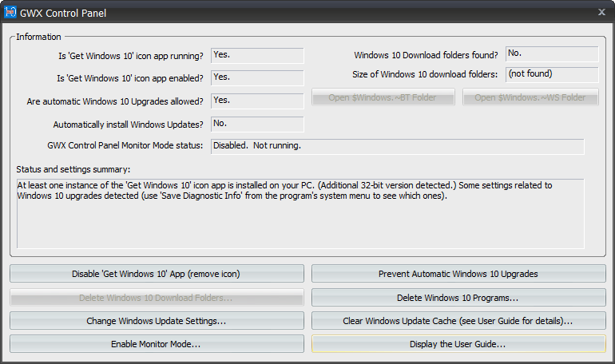Click the automatic upgrades allowed status field
Viewport: 615px width, 364px height.
click(257, 101)
